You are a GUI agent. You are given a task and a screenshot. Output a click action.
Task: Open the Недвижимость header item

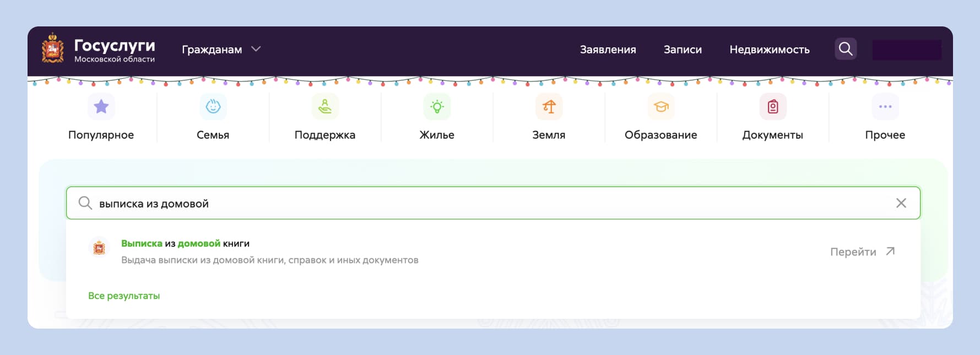coord(769,50)
